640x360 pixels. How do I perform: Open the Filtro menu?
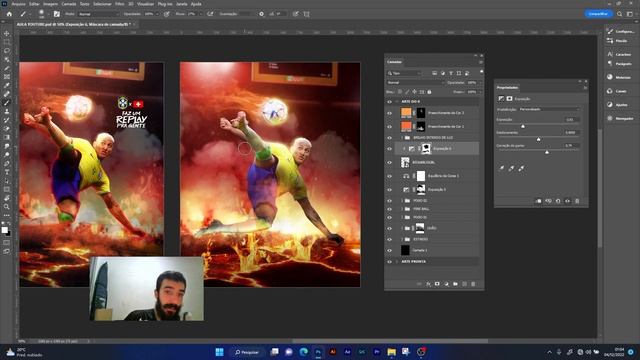[120, 4]
